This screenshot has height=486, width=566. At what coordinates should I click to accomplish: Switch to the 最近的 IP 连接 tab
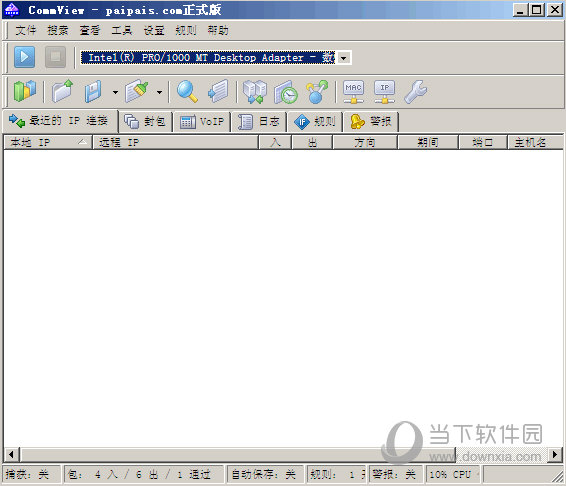click(x=60, y=121)
